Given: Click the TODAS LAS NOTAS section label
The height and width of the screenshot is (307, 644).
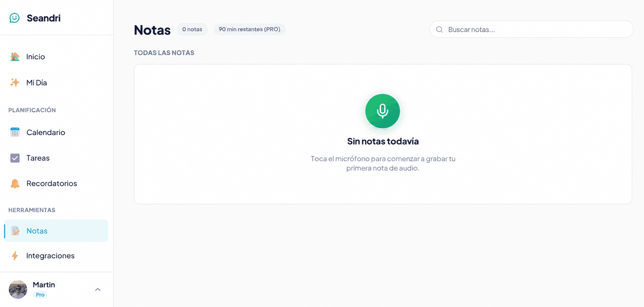Looking at the screenshot, I should (164, 52).
